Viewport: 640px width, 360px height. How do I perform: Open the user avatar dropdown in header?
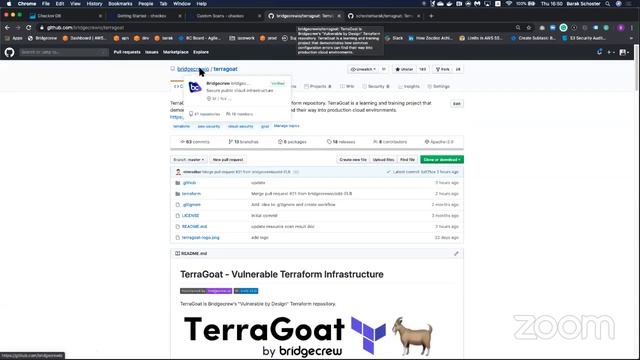(x=624, y=52)
